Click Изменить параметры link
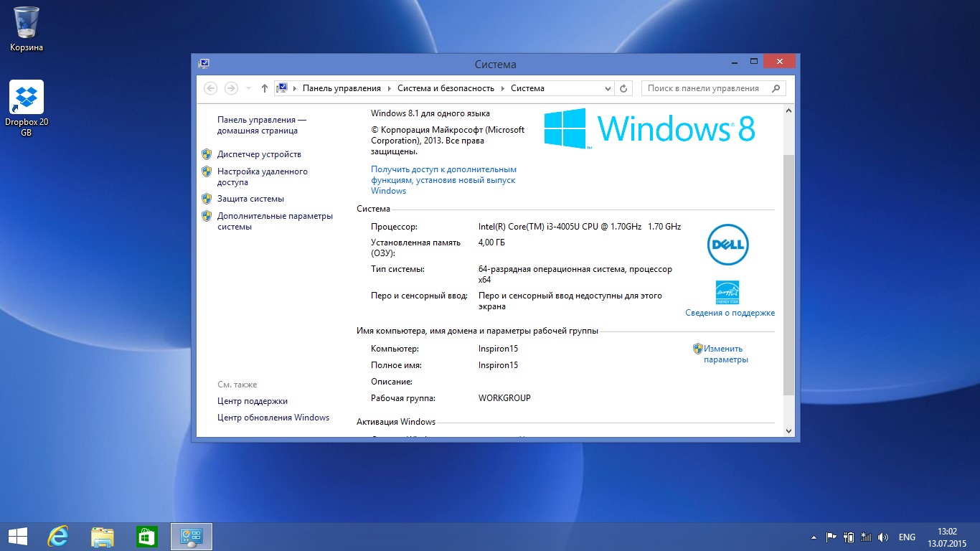Screen dimensions: 980x551 tap(726, 354)
